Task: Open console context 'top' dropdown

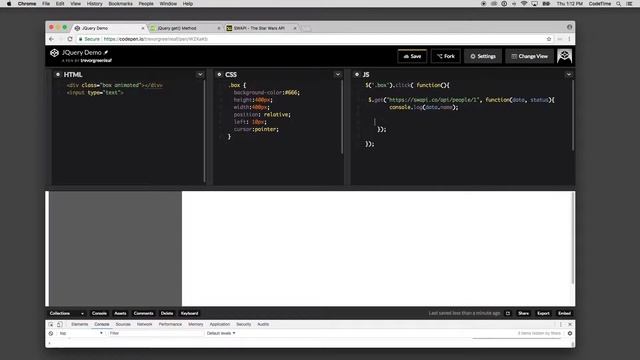Action: [81, 333]
